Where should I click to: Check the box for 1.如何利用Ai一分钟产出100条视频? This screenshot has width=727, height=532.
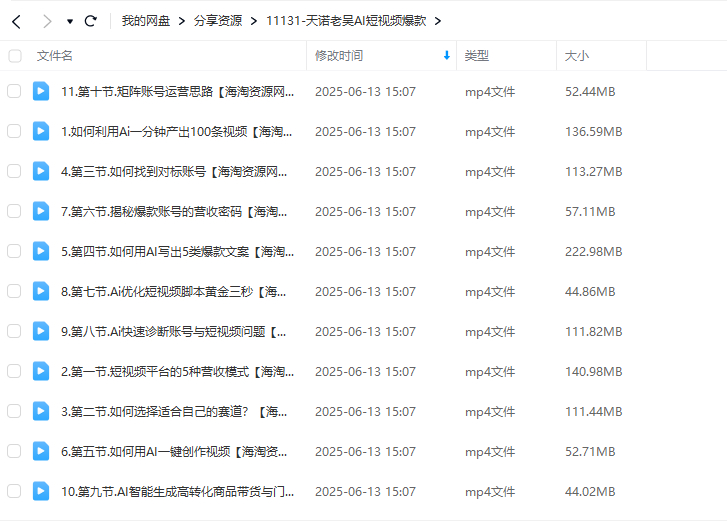(14, 131)
